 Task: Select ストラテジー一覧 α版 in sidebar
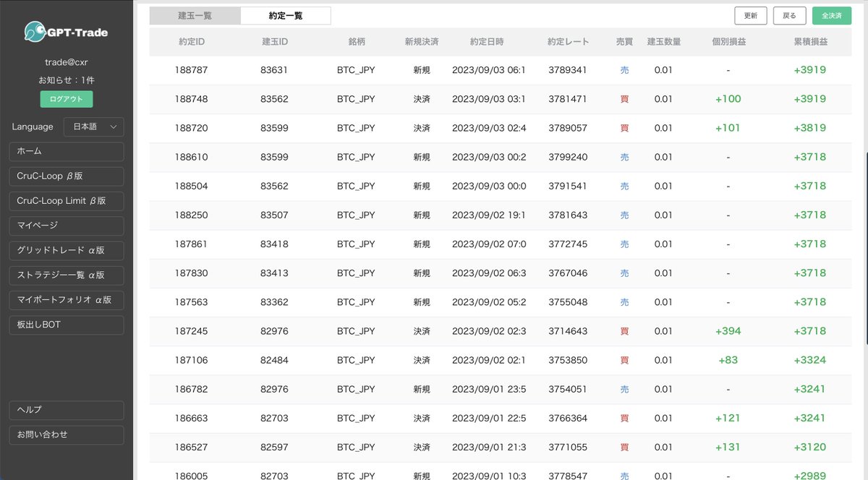click(66, 275)
